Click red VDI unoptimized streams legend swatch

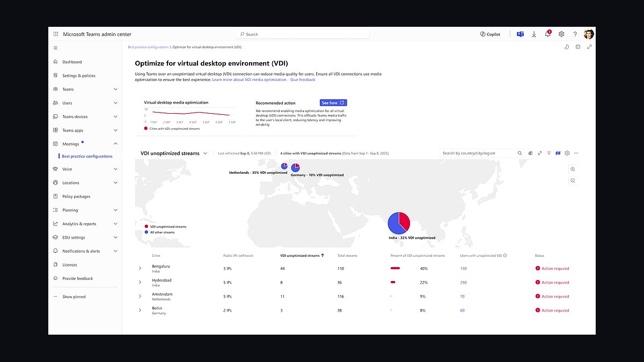coord(146,227)
